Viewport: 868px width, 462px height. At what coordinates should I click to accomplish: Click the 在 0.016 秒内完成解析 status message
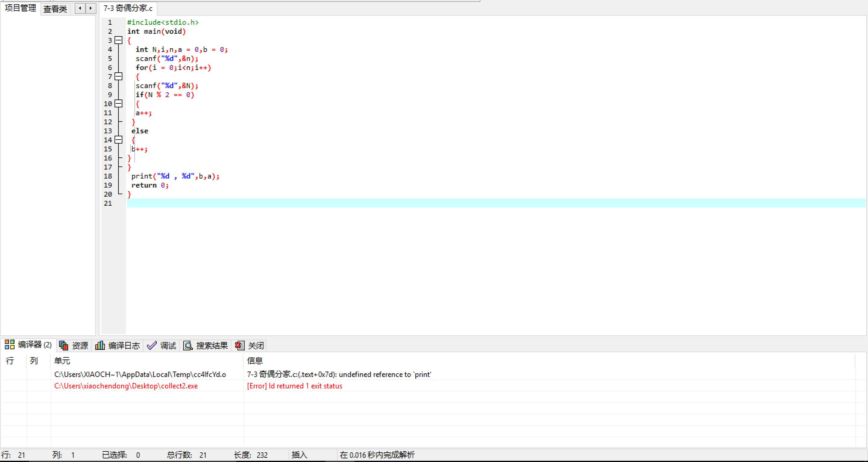tap(377, 455)
